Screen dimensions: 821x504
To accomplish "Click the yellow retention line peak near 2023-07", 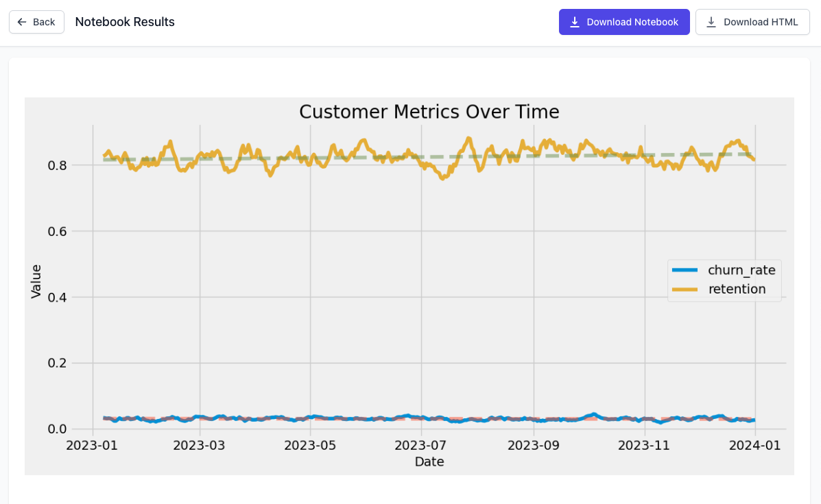I will pyautogui.click(x=471, y=137).
